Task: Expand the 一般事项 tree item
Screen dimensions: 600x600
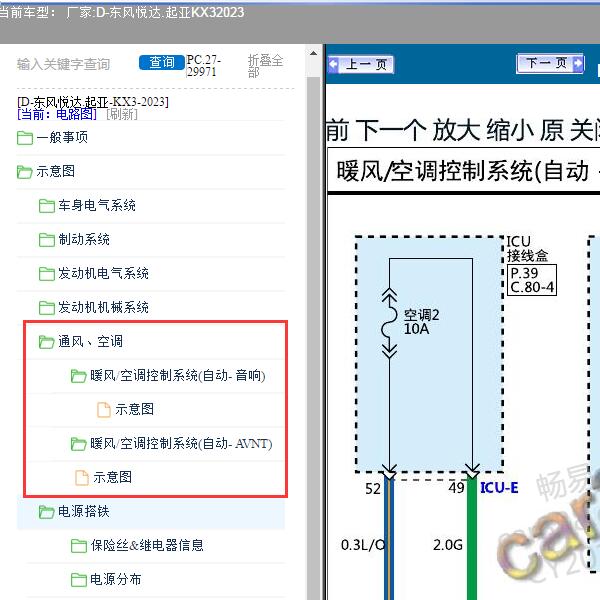Action: click(x=62, y=137)
